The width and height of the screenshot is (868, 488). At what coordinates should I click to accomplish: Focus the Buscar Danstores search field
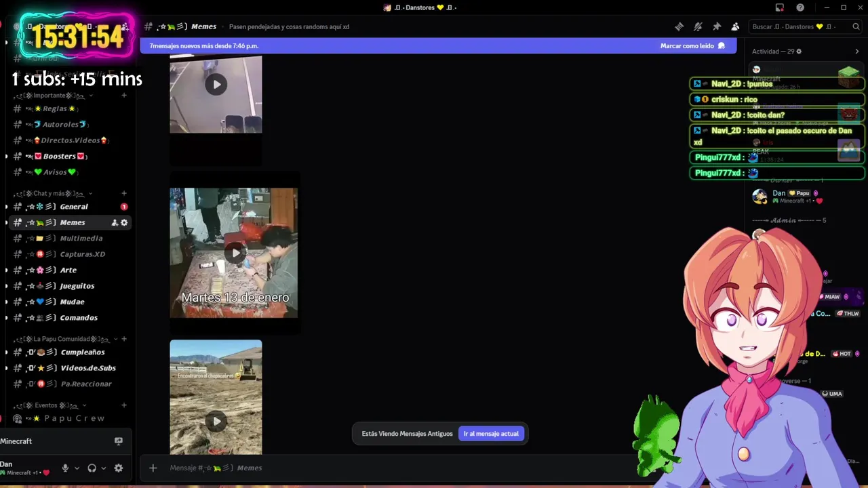[805, 26]
